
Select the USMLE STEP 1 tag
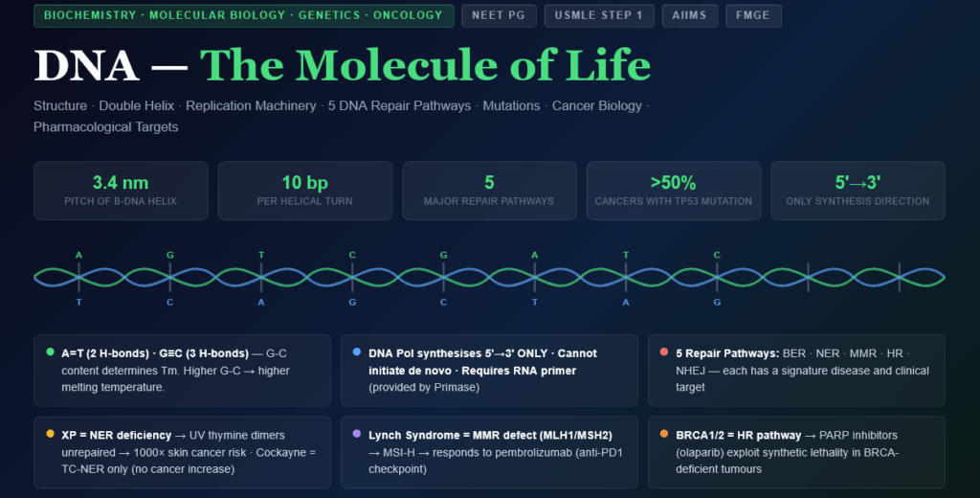coord(599,15)
